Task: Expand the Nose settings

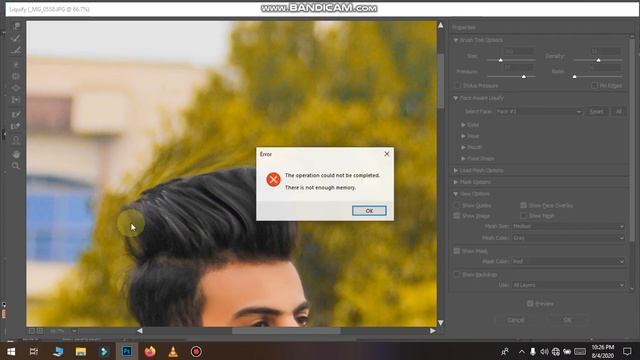Action: coord(463,136)
